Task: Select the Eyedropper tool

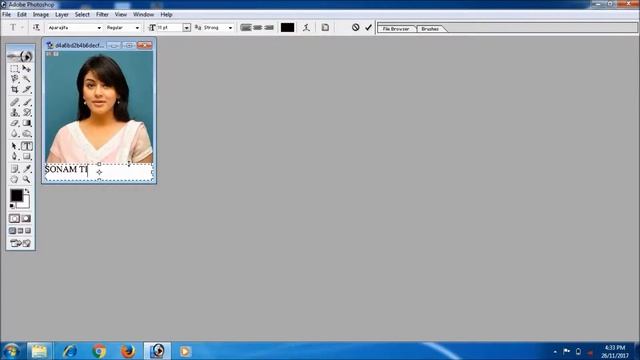Action: 27,169
